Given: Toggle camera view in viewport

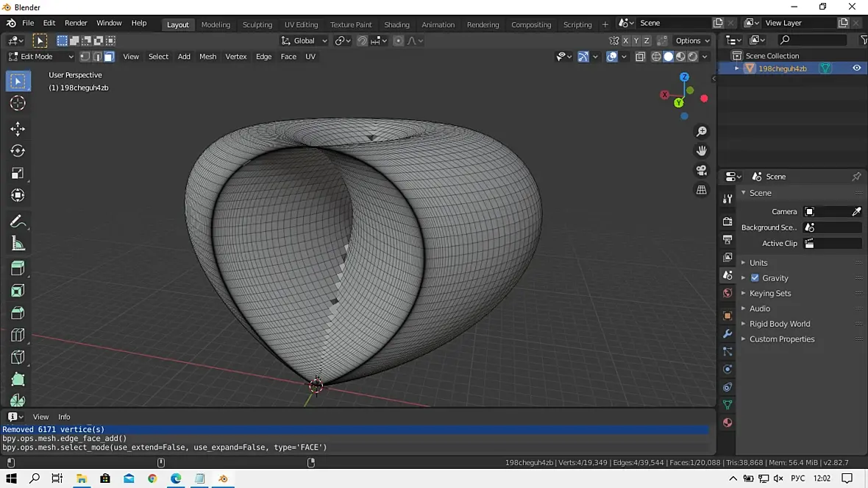Looking at the screenshot, I should click(x=701, y=170).
